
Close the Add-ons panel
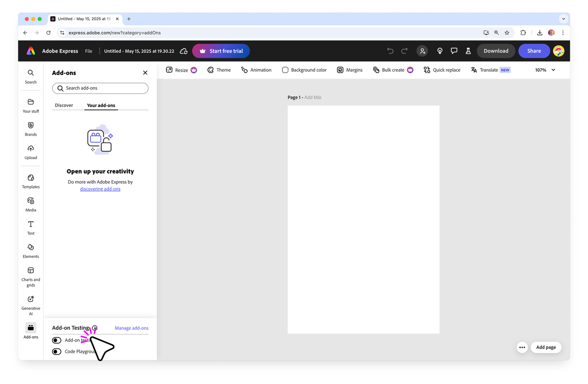[x=145, y=73]
